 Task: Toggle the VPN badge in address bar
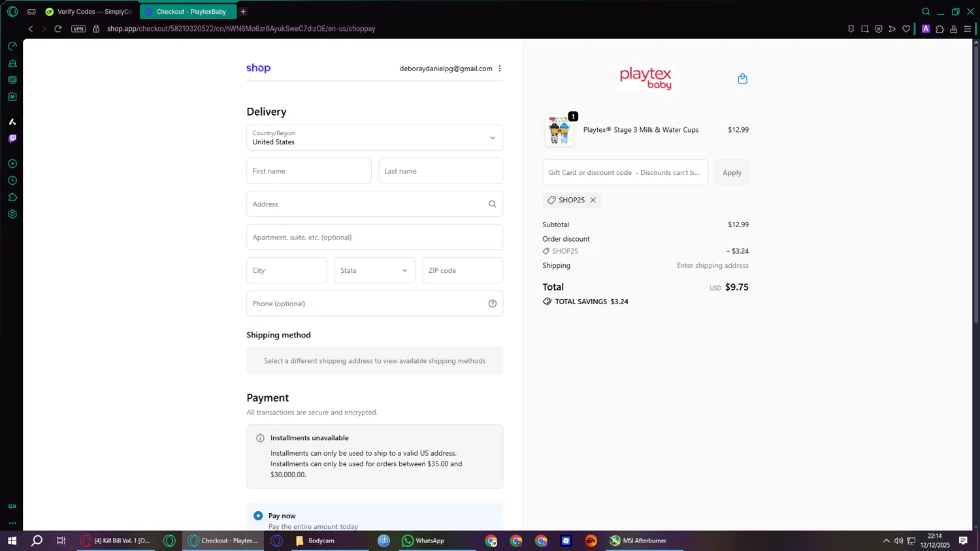point(78,29)
